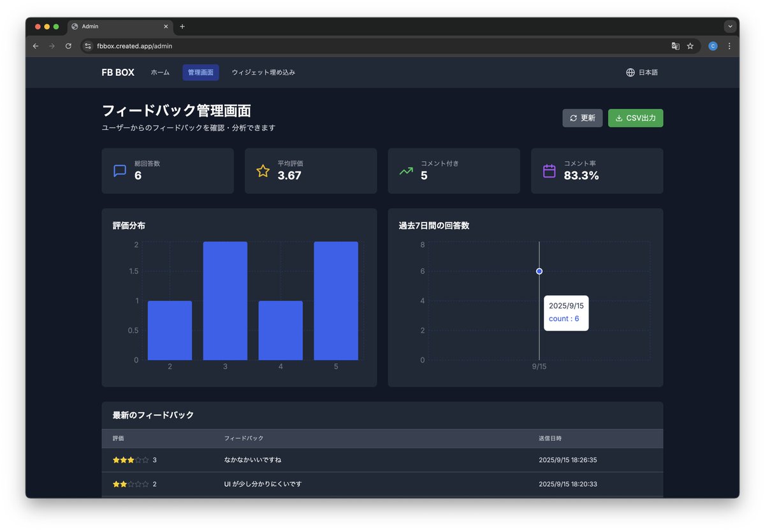Click the browser back arrow
The image size is (765, 532).
[x=36, y=46]
